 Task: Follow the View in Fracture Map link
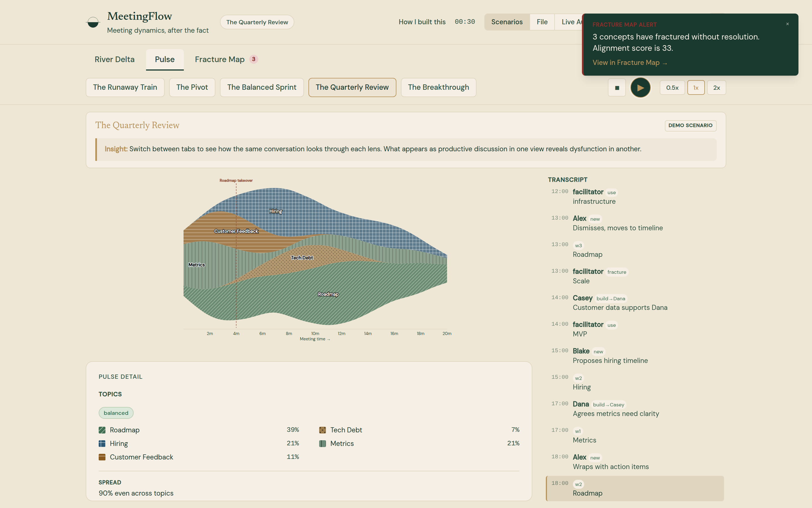tap(630, 63)
